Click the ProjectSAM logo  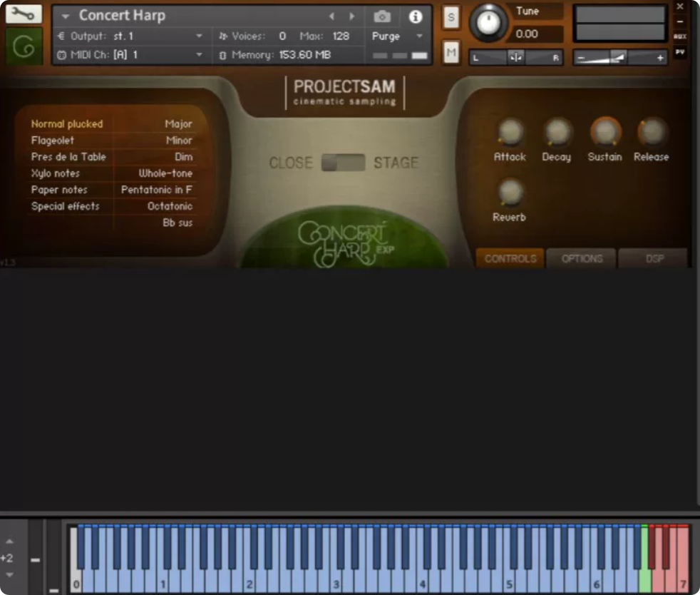click(344, 93)
